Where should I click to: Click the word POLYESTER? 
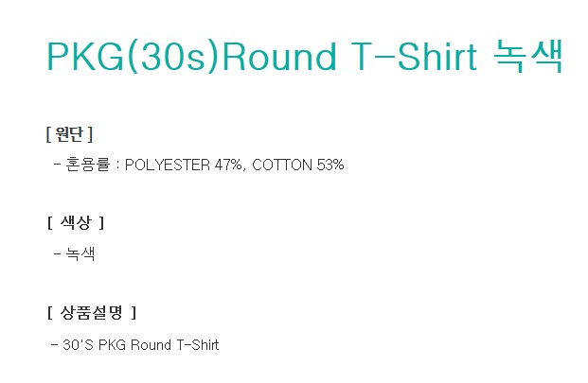tap(168, 165)
